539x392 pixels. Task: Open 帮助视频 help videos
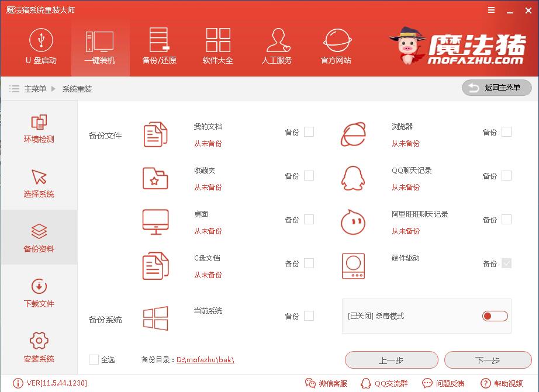click(504, 384)
